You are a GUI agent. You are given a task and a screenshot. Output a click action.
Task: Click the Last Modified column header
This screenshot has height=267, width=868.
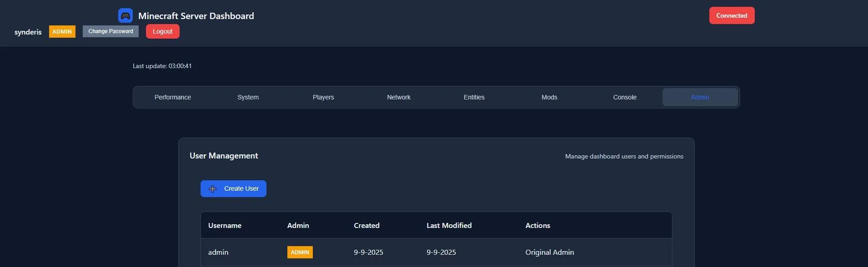(x=449, y=225)
